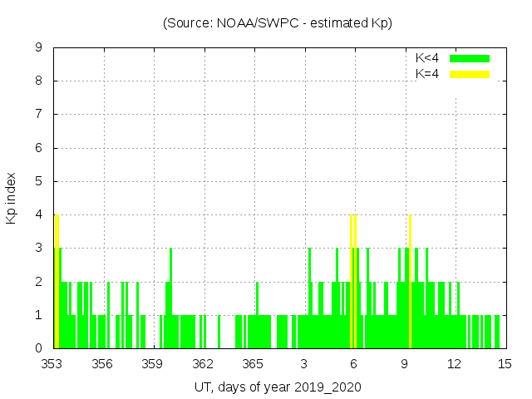
Task: Click the NOAA/SWPC source title text
Action: 278,23
